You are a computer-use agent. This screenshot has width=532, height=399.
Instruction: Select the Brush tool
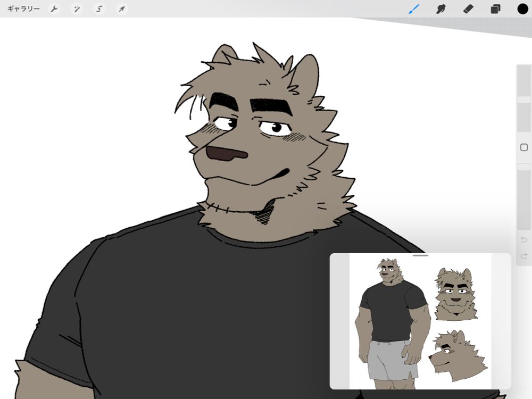[x=414, y=9]
